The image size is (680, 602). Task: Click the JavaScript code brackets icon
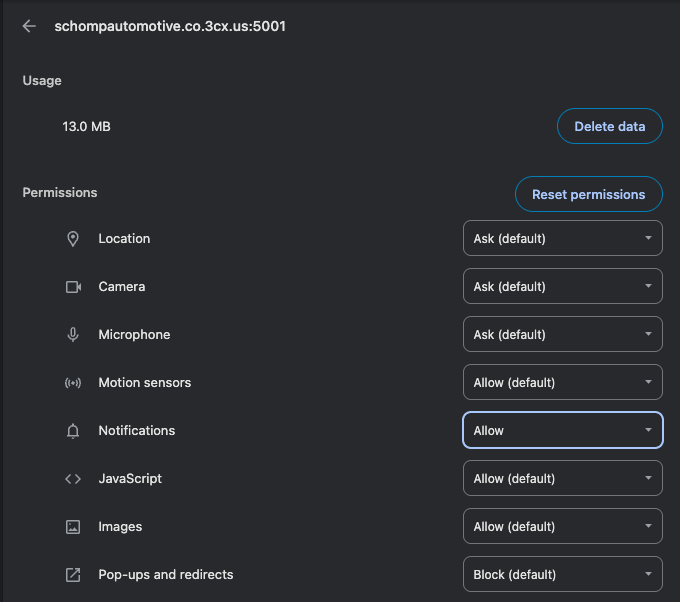(x=73, y=479)
